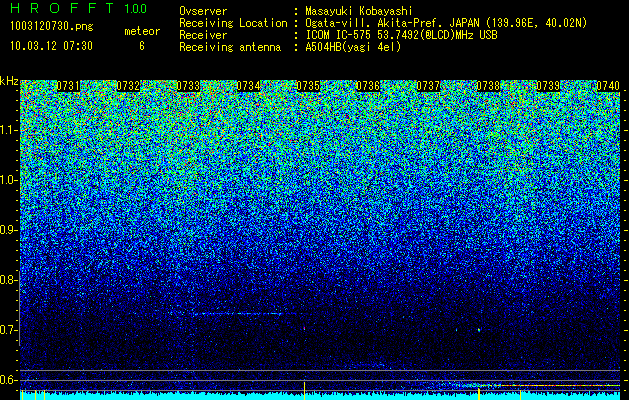Image resolution: width=629 pixels, height=400 pixels.
Task: Select the filename 1003120730.png
Action: click(52, 27)
